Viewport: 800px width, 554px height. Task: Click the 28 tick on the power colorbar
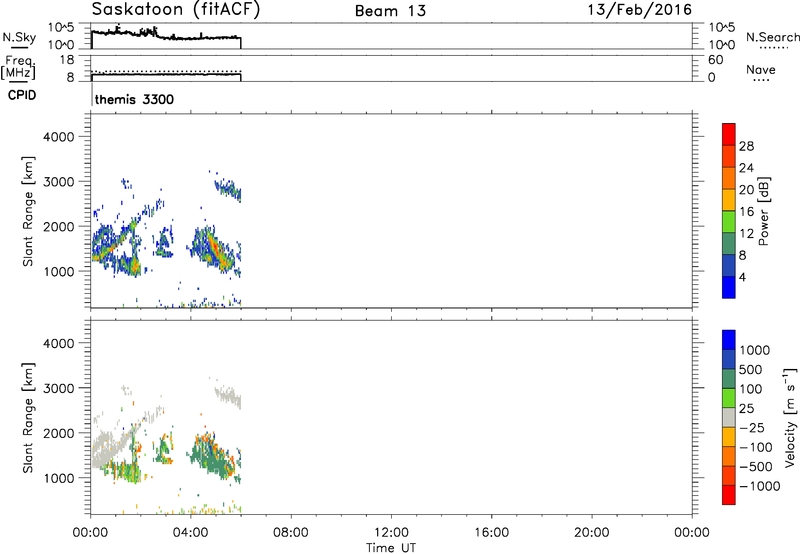(746, 146)
